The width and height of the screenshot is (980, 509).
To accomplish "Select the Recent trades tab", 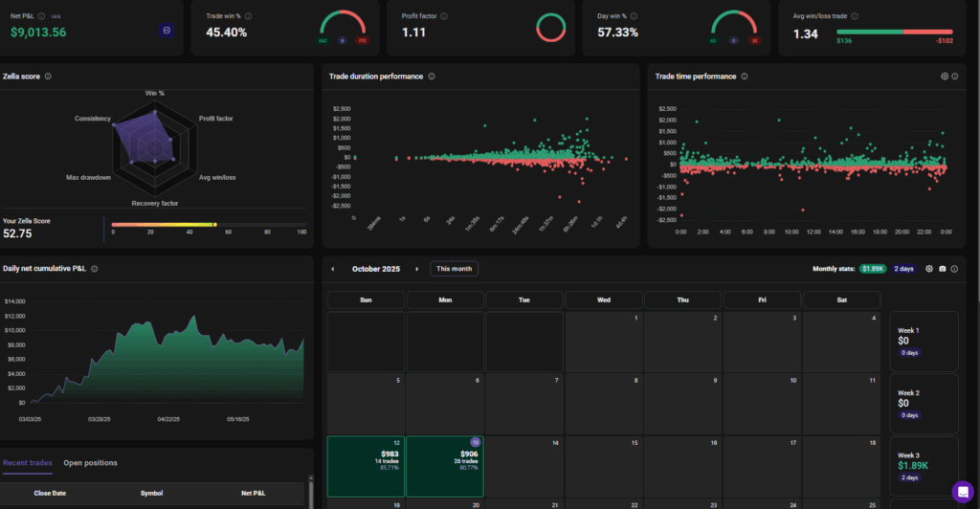I will pyautogui.click(x=28, y=463).
